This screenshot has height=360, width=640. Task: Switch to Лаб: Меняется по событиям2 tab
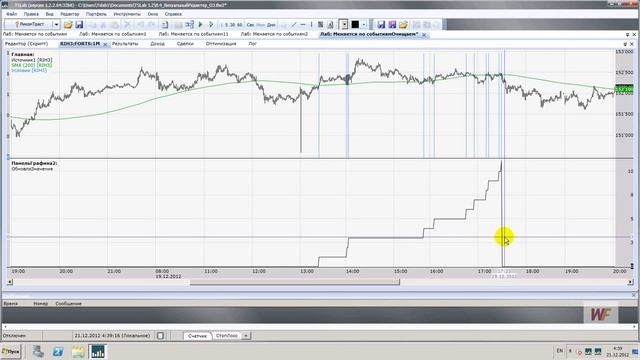pyautogui.click(x=274, y=34)
